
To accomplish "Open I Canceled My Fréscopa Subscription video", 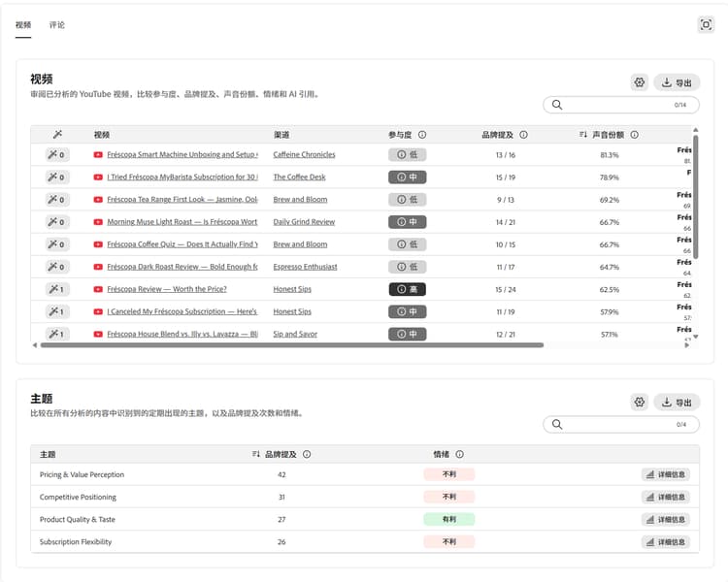I will (182, 311).
